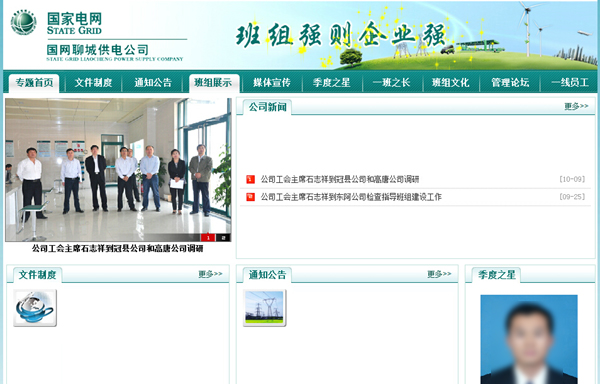The height and width of the screenshot is (384, 600).
Task: Click the slideshow group photo
Action: click(118, 170)
